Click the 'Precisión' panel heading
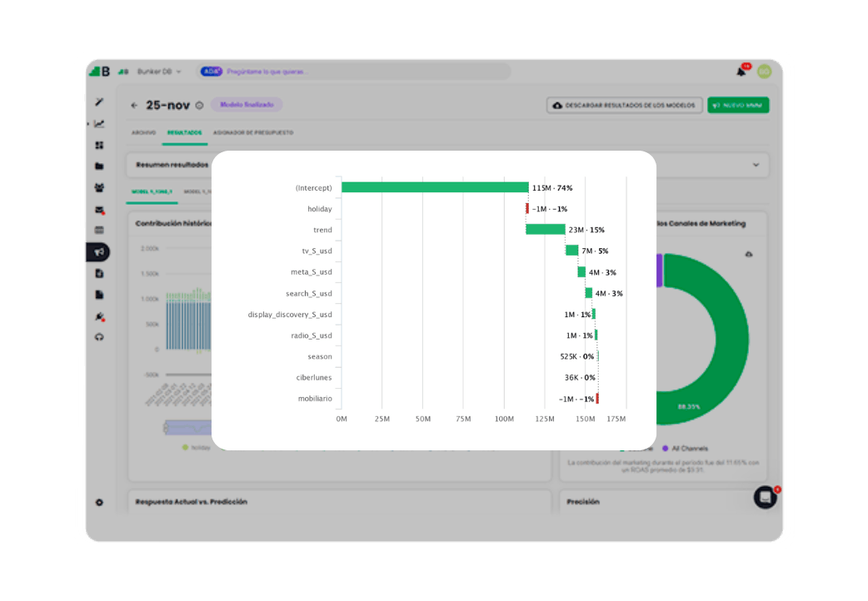Image resolution: width=868 pixels, height=601 pixels. click(583, 501)
